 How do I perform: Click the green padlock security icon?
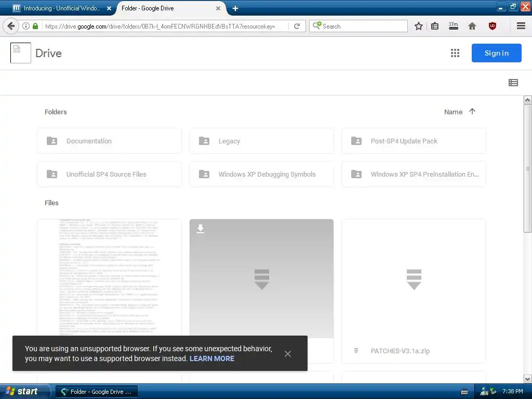pyautogui.click(x=35, y=26)
